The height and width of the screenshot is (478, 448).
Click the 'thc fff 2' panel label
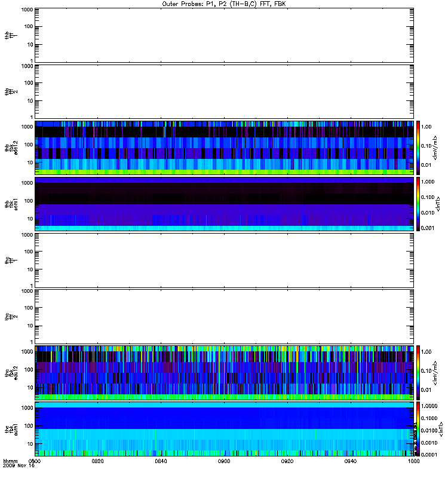[x=11, y=317]
